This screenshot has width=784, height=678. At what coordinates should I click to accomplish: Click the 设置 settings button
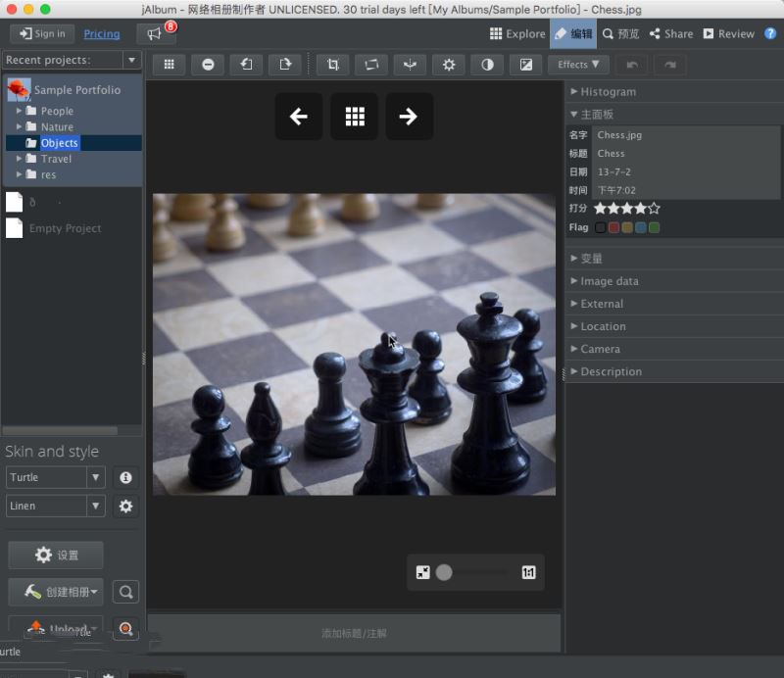click(56, 555)
